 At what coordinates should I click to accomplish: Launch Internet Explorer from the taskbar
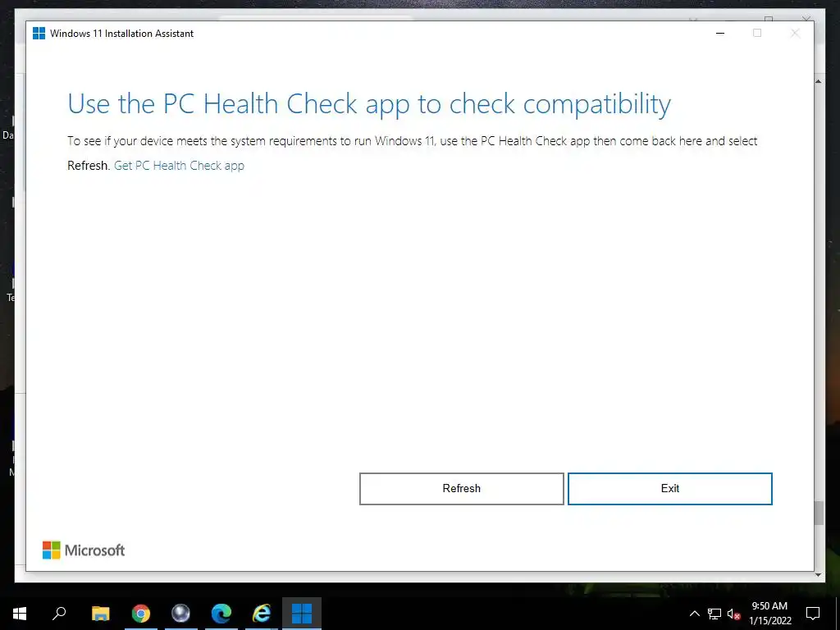[x=262, y=614]
